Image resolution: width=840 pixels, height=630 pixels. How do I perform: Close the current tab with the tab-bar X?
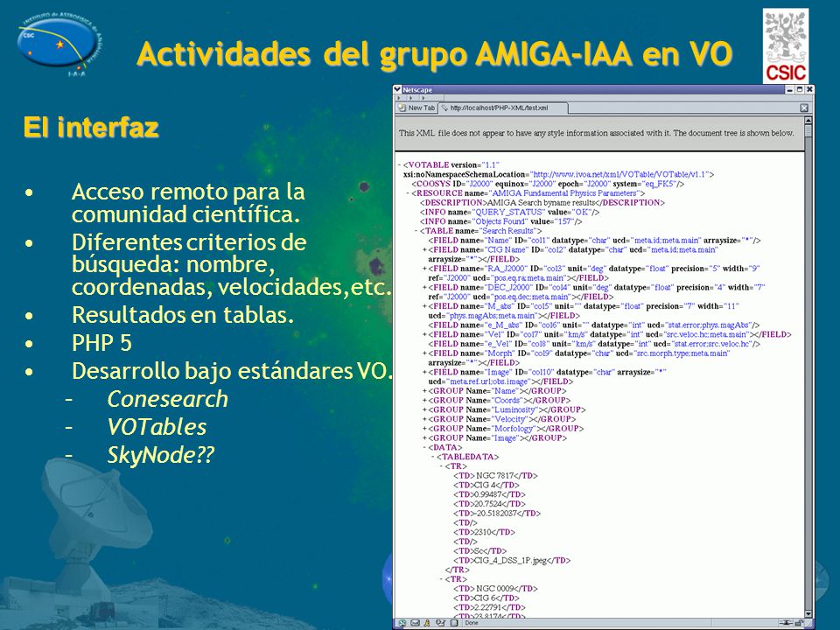[x=804, y=108]
